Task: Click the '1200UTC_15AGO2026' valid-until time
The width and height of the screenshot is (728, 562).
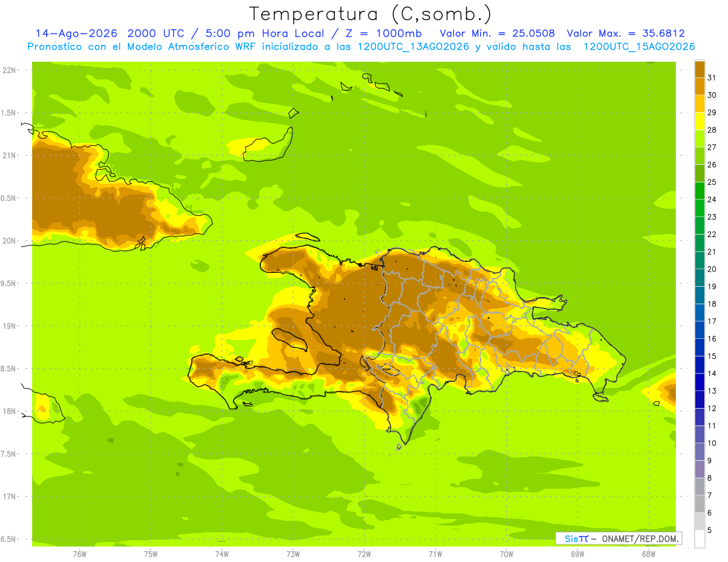Action: point(639,47)
